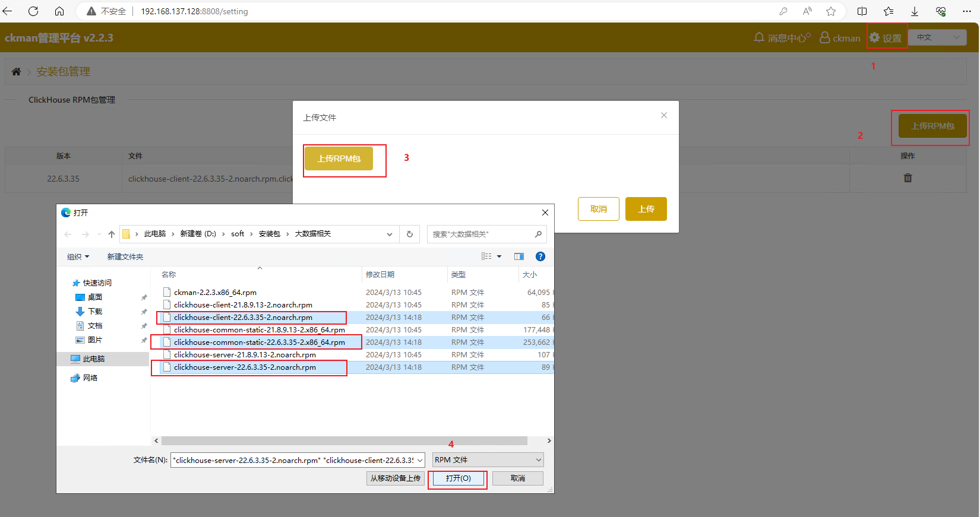Open file dialog help icon
Image resolution: width=980 pixels, height=517 pixels.
click(x=540, y=256)
